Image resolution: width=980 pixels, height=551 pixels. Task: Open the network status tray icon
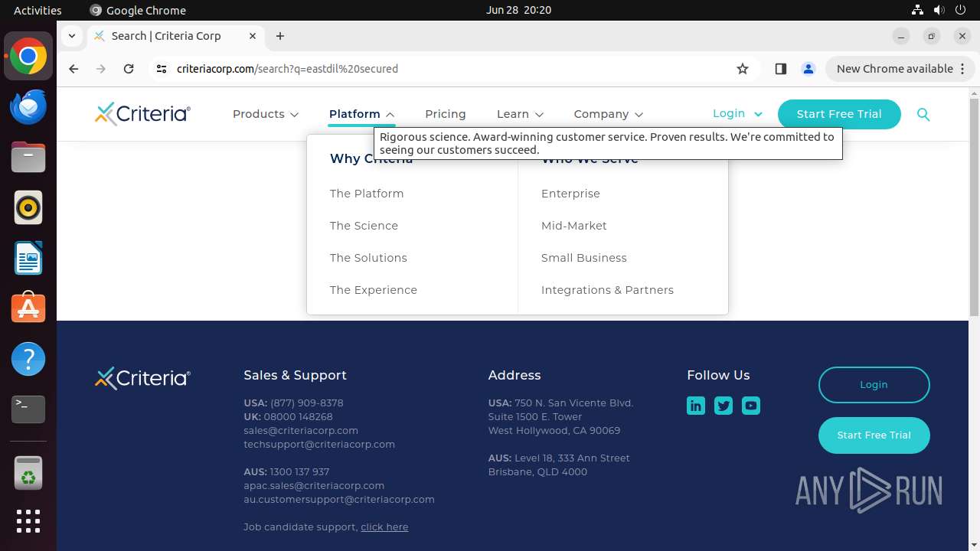pos(917,10)
